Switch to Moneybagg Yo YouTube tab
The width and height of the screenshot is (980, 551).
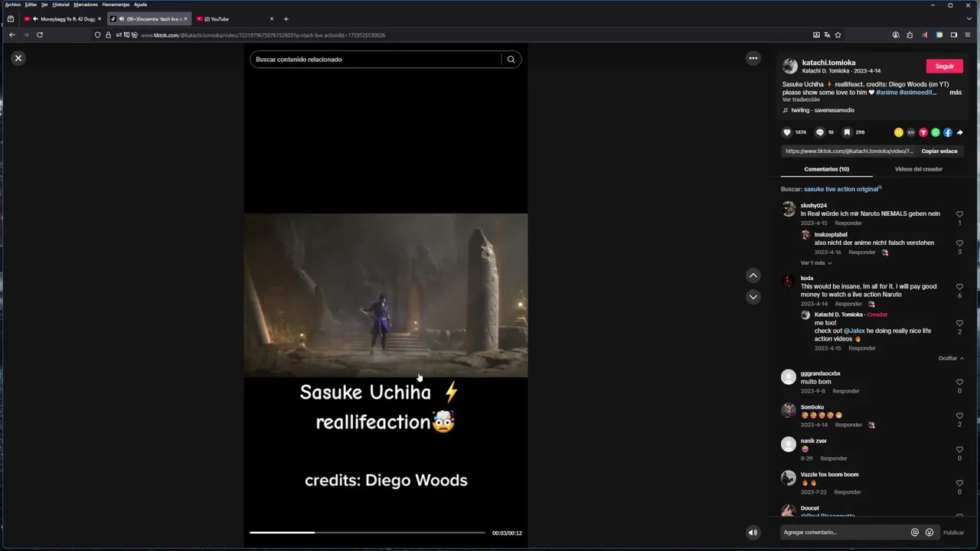coord(61,19)
